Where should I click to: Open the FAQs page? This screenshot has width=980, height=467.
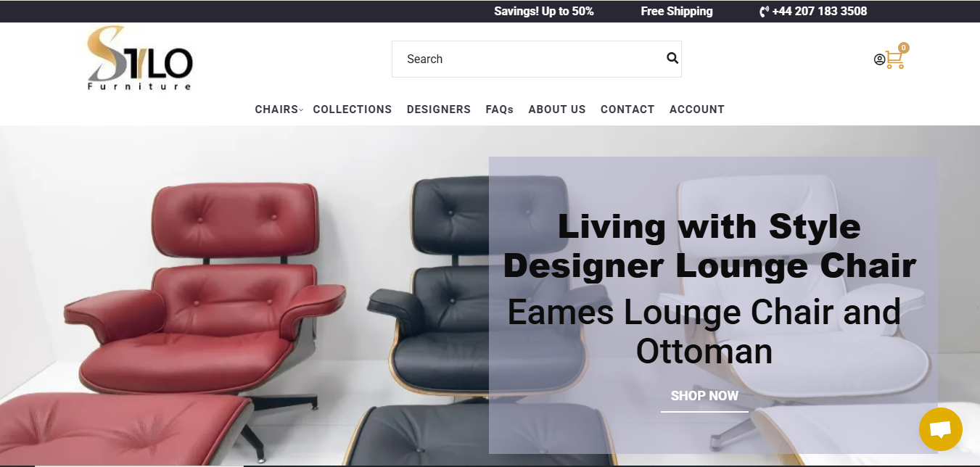click(500, 109)
